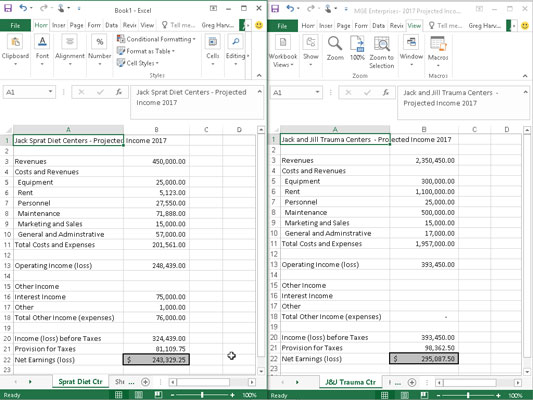Select cell B22 in Trauma Ctr sheet

tap(424, 359)
